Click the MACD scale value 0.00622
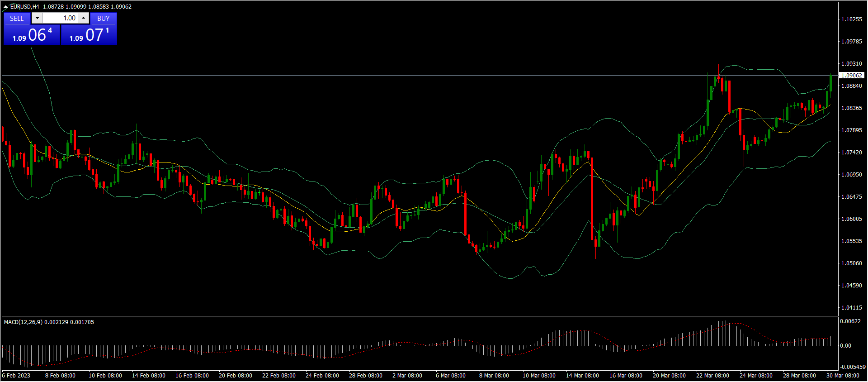Viewport: 868px width, 382px height. pos(850,321)
